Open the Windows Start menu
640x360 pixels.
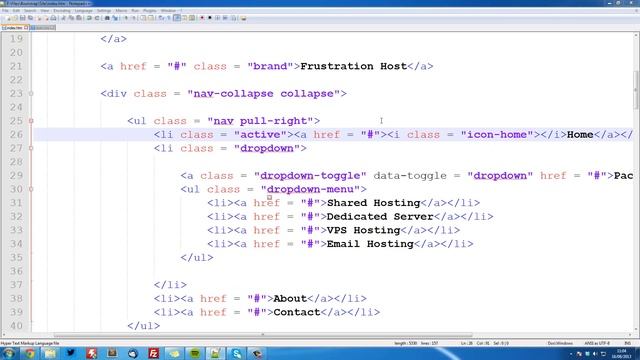8,353
